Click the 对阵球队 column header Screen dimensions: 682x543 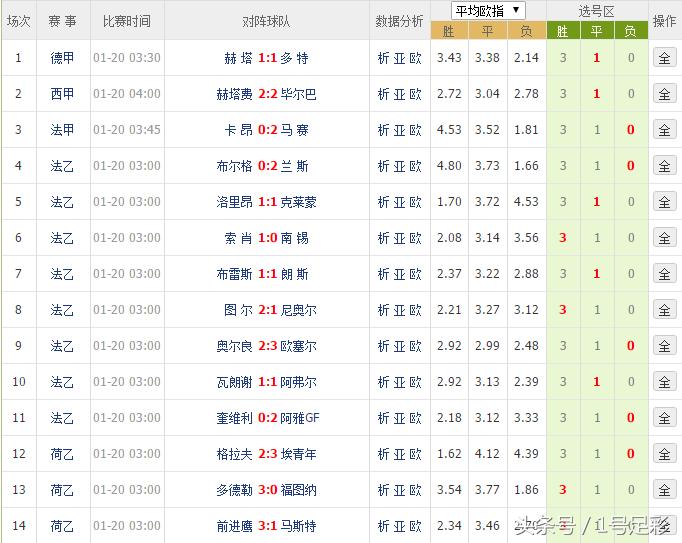[266, 21]
